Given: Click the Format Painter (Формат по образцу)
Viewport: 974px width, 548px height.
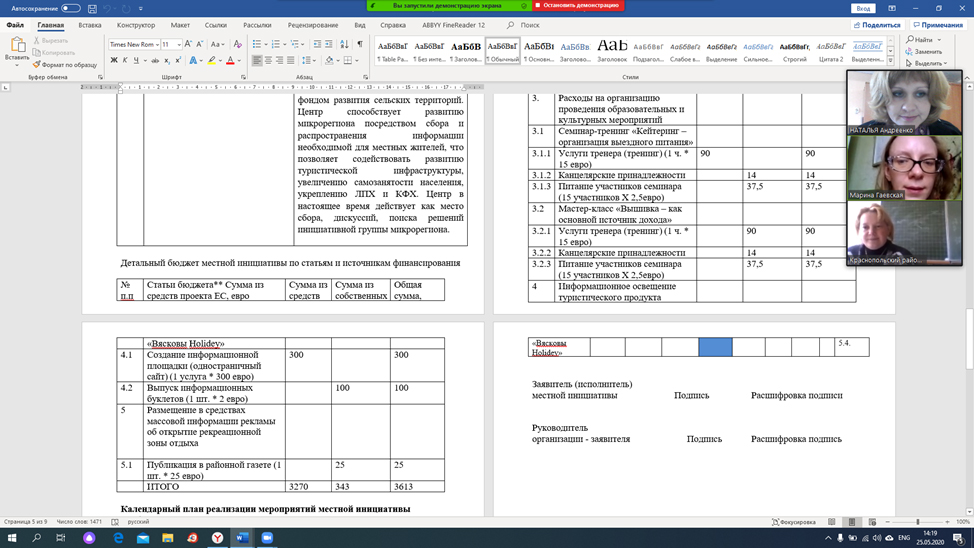Looking at the screenshot, I should (x=65, y=65).
